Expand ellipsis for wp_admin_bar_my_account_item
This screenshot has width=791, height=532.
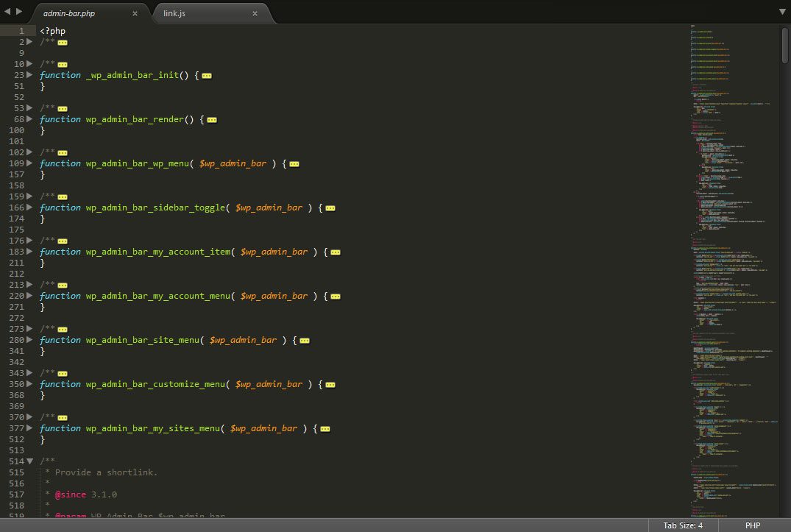click(335, 252)
